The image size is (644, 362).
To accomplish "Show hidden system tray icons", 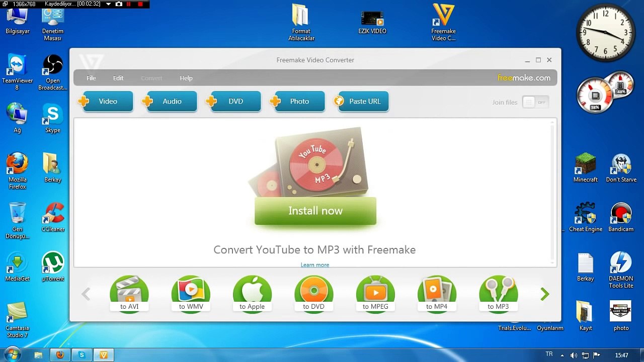I will tap(562, 355).
